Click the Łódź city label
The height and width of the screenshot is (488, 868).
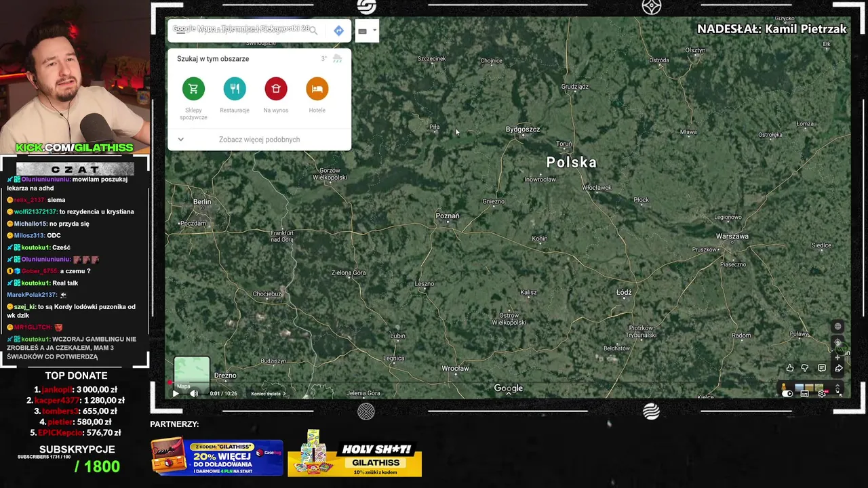624,292
